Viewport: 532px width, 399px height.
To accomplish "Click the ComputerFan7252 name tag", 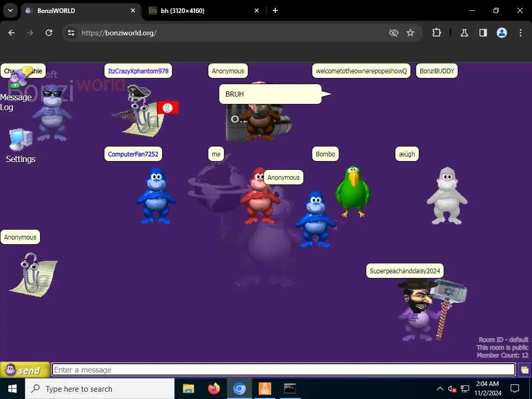I will [133, 154].
